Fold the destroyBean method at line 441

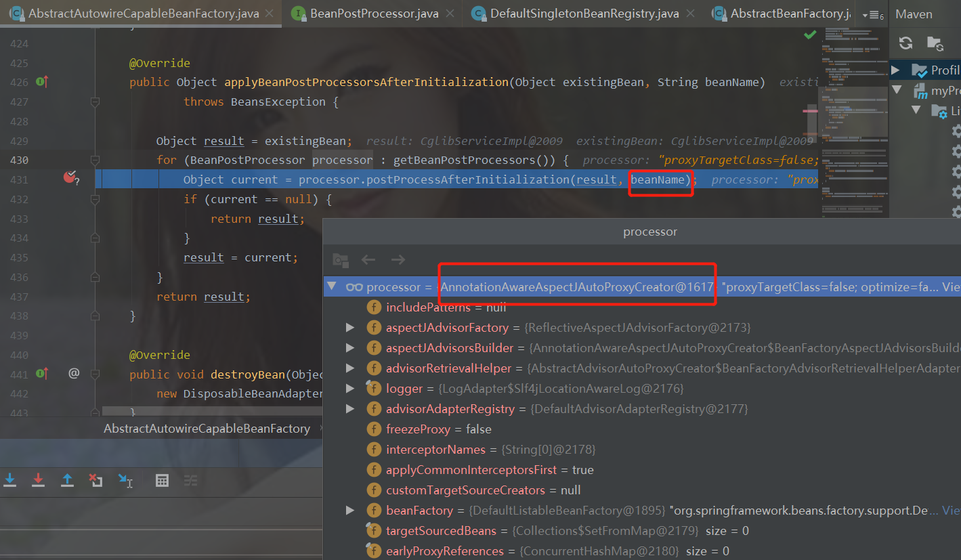coord(95,374)
